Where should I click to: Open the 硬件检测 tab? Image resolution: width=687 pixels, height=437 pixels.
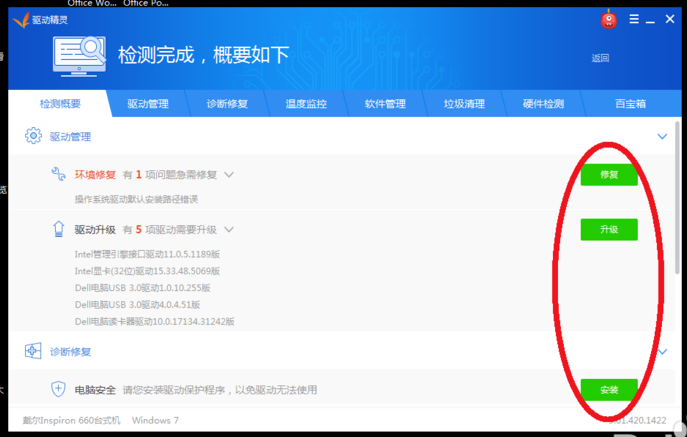click(x=543, y=104)
